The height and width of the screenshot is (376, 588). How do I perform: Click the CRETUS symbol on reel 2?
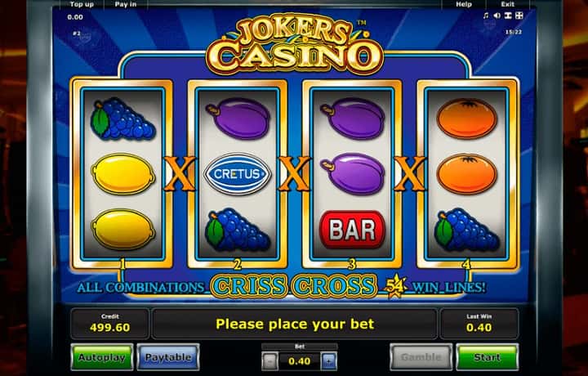click(237, 174)
